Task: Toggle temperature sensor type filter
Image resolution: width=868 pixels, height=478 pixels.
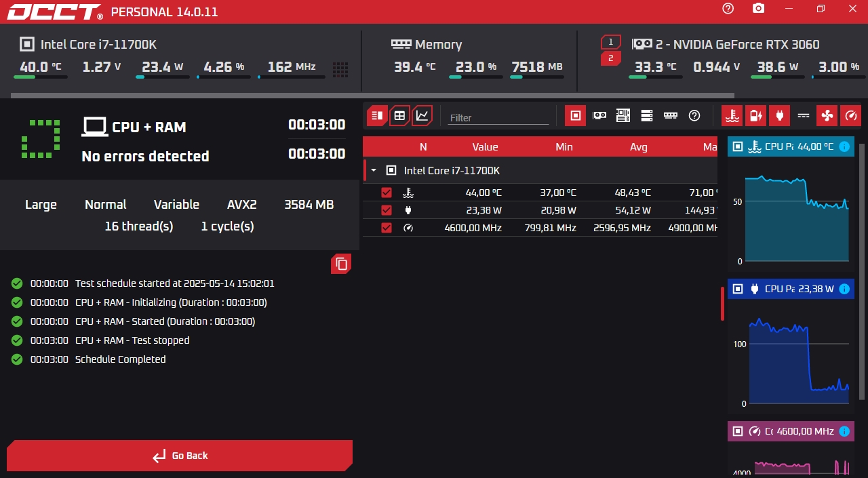Action: (732, 116)
